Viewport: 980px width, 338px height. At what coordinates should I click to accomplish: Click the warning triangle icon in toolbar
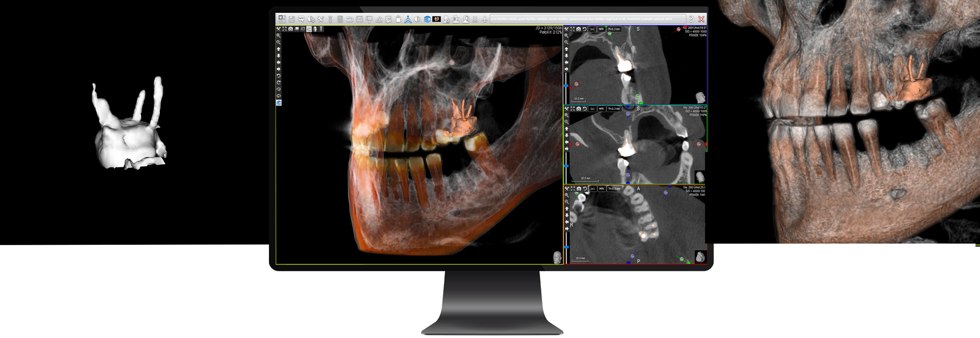click(x=379, y=20)
